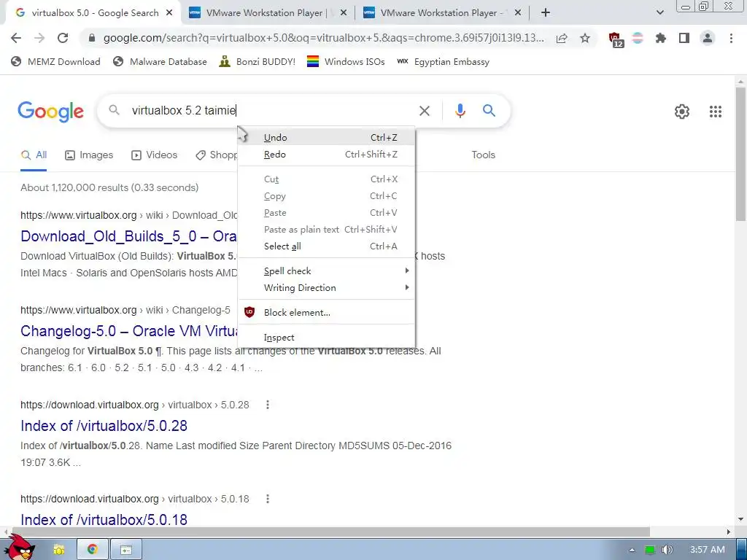The height and width of the screenshot is (560, 747).
Task: Open the MEMZ Download bookmark
Action: 55,62
